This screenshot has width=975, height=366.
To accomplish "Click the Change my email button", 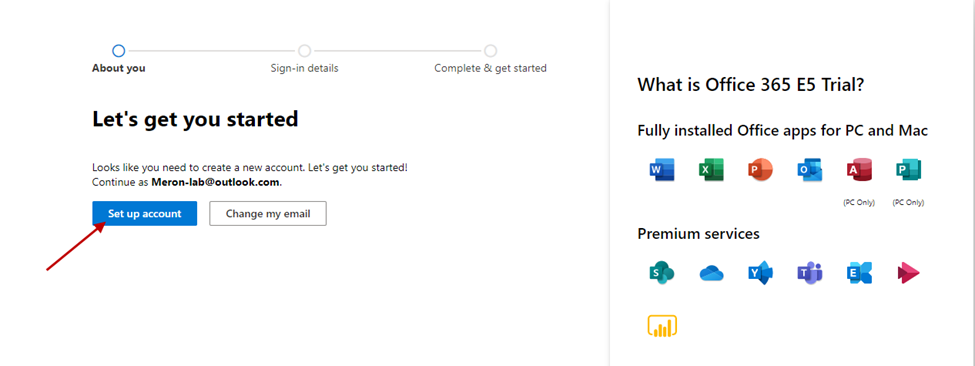I will (x=268, y=214).
